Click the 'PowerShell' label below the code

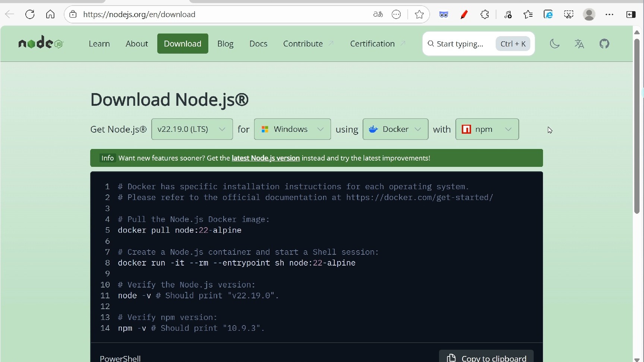pyautogui.click(x=120, y=358)
